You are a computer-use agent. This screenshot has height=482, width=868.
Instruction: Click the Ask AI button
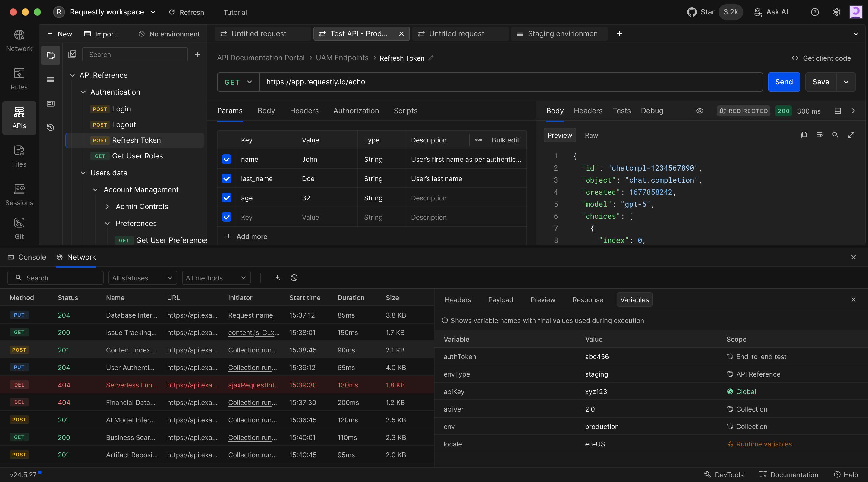(x=771, y=12)
